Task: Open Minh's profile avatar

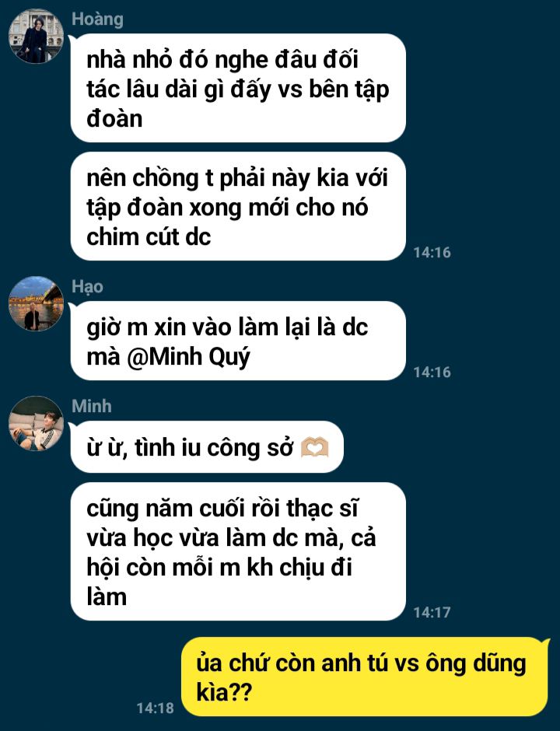Action: [x=36, y=423]
